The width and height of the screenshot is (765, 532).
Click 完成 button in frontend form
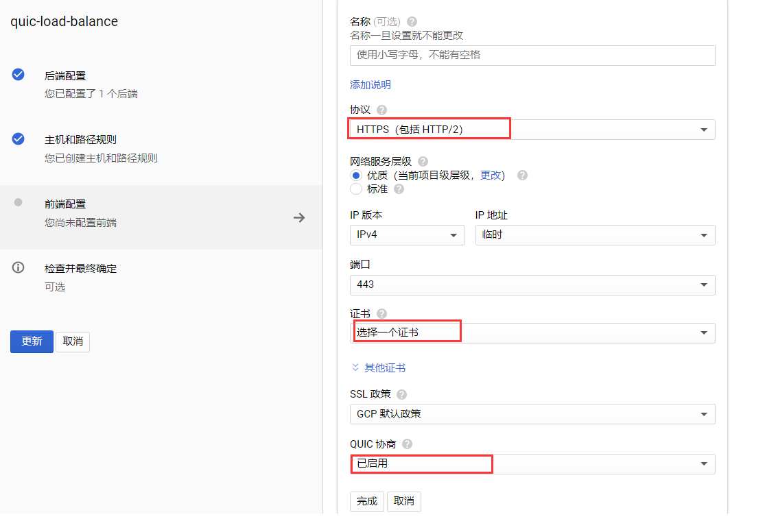point(367,501)
